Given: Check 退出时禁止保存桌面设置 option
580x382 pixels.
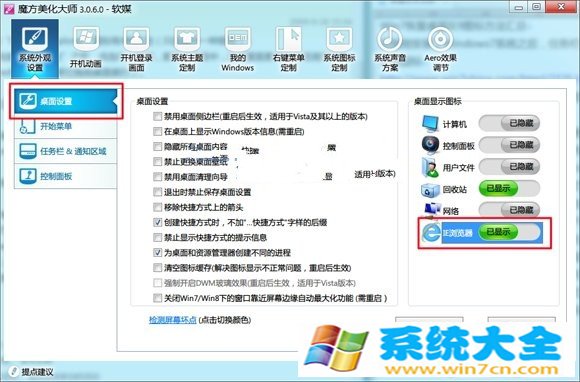Looking at the screenshot, I should [x=158, y=192].
